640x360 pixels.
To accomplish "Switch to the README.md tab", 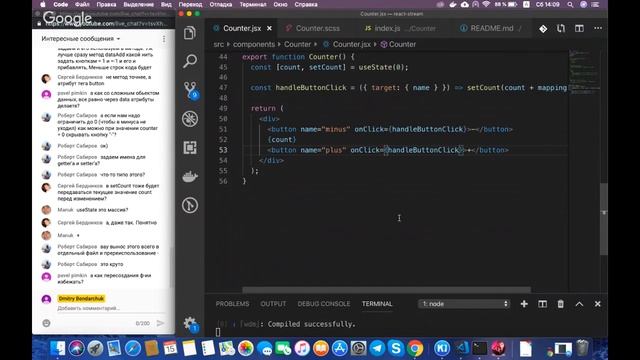I will 491,29.
